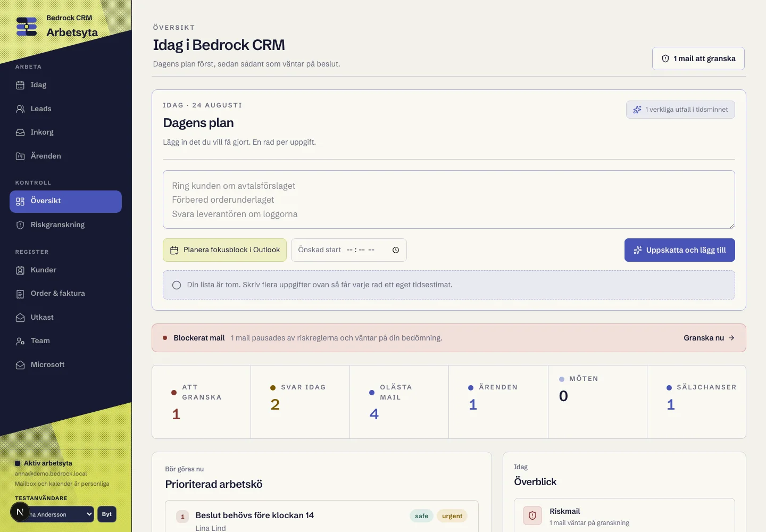Screen dimensions: 766x532
Task: Click the Byt button
Action: 107,514
